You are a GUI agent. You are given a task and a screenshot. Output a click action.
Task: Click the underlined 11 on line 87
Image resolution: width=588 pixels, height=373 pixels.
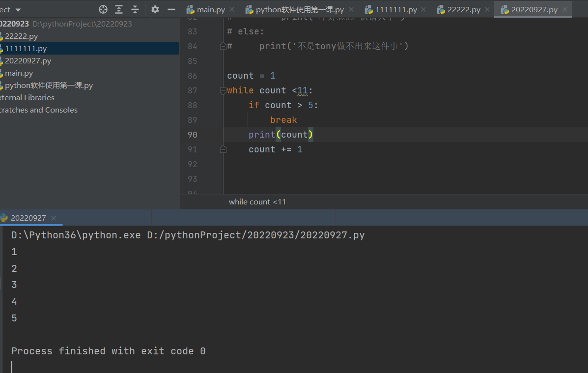pos(303,90)
